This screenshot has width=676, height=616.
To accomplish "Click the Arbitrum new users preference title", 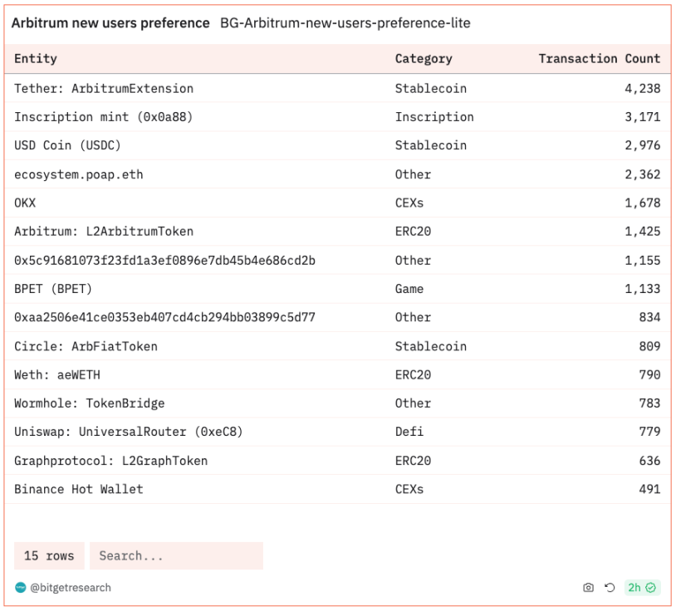I will (x=110, y=23).
